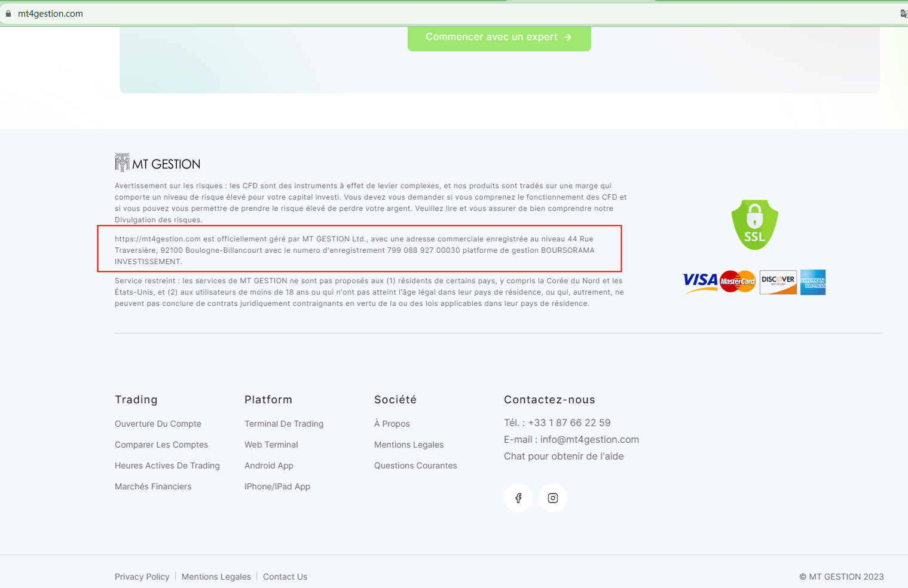908x588 pixels.
Task: Click the green SSL shield badge
Action: (x=754, y=225)
